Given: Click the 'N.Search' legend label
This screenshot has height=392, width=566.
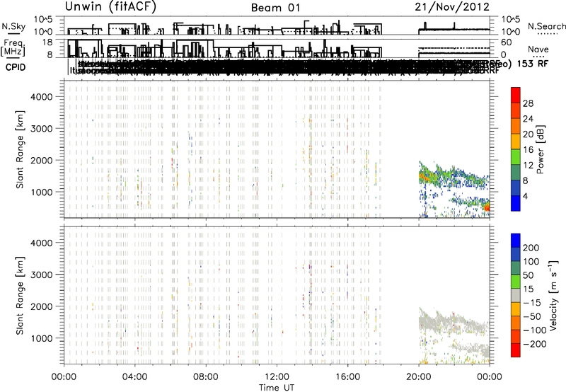Looking at the screenshot, I should click(x=546, y=26).
